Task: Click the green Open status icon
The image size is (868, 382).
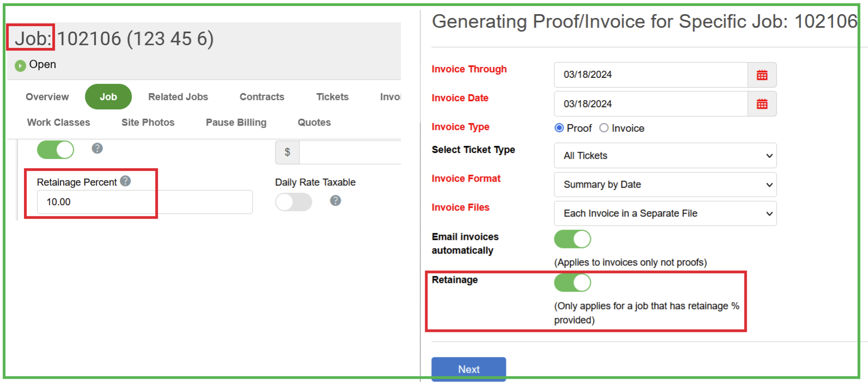Action: coord(21,65)
